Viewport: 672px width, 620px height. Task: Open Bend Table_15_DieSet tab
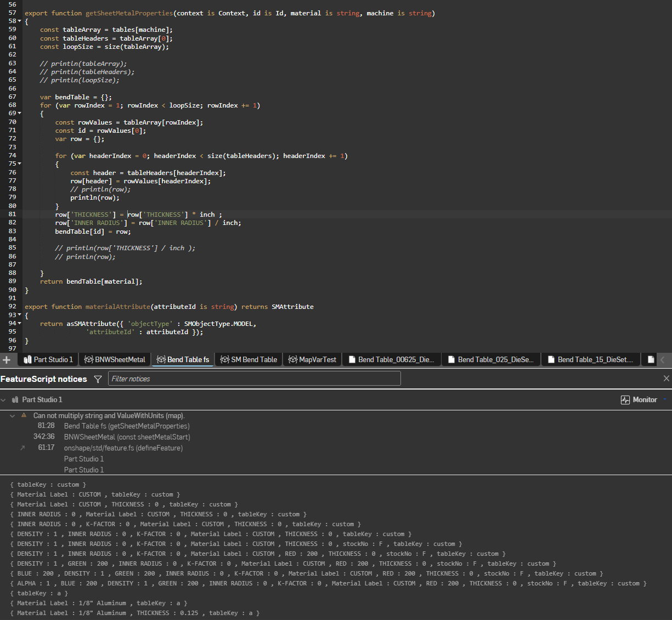pos(591,360)
